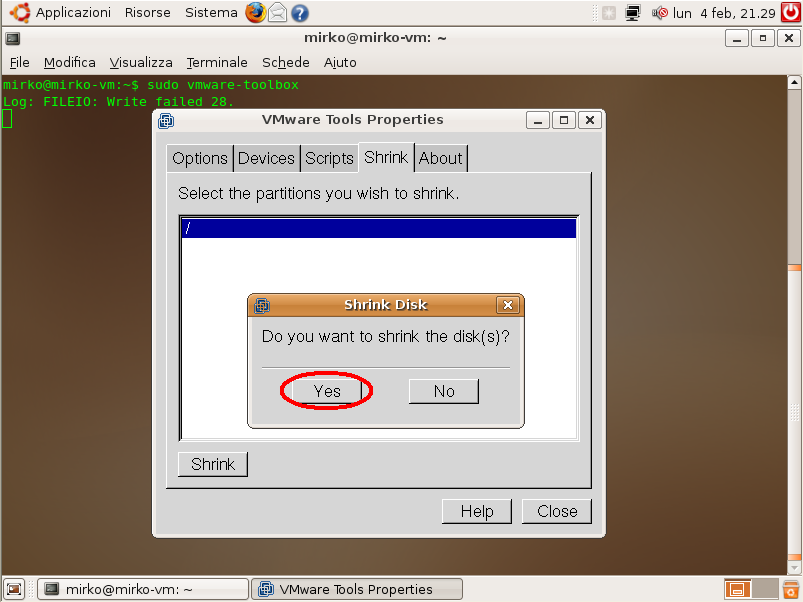
Task: Open the Modifica menu
Action: point(70,62)
